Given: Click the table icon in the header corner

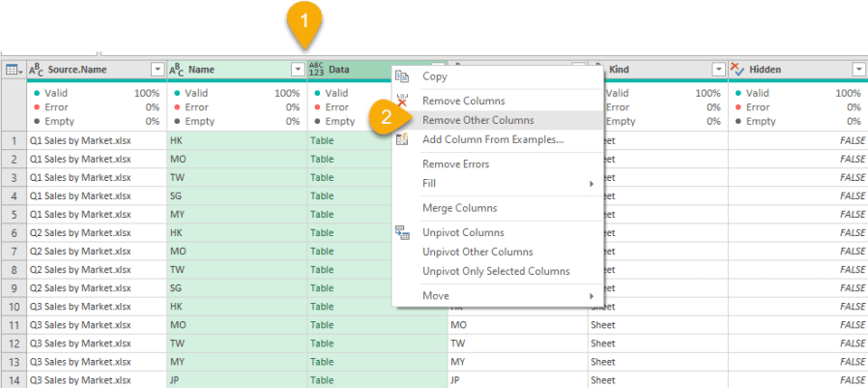Looking at the screenshot, I should 14,70.
